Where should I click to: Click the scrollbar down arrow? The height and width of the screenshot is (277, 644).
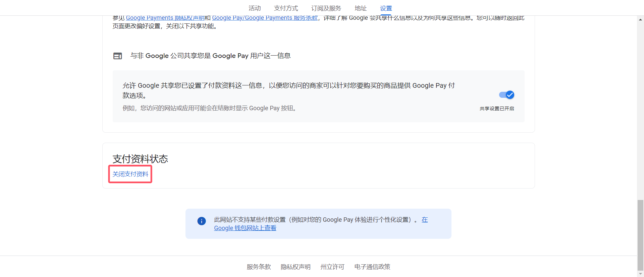[x=640, y=274]
